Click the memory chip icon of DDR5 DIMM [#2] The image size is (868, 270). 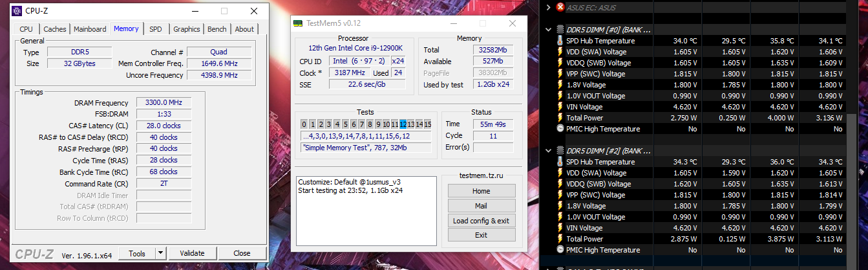[560, 150]
